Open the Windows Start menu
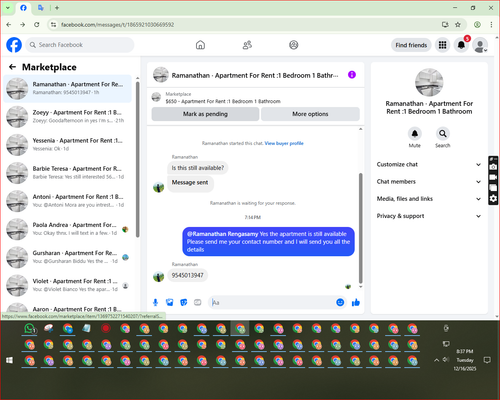500x400 pixels. tap(9, 360)
